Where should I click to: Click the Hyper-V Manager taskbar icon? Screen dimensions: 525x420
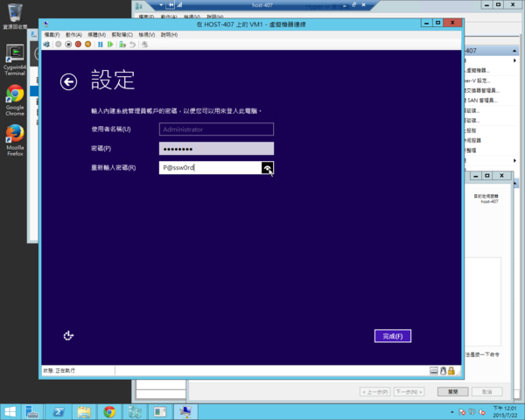(x=135, y=412)
